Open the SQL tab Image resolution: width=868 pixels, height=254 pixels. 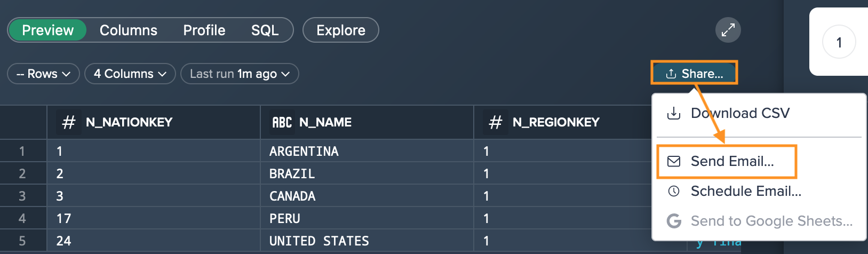tap(265, 30)
